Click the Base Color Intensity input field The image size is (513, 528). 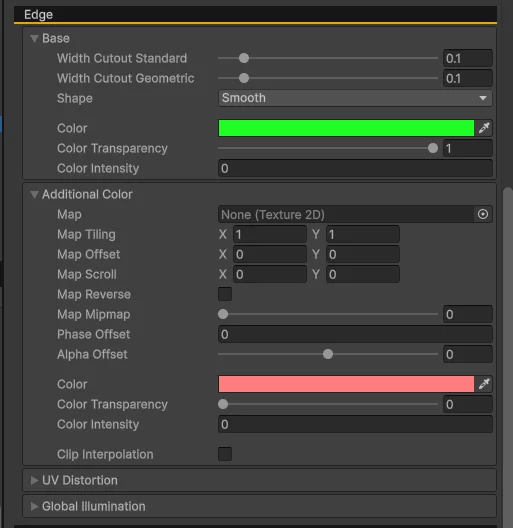355,168
